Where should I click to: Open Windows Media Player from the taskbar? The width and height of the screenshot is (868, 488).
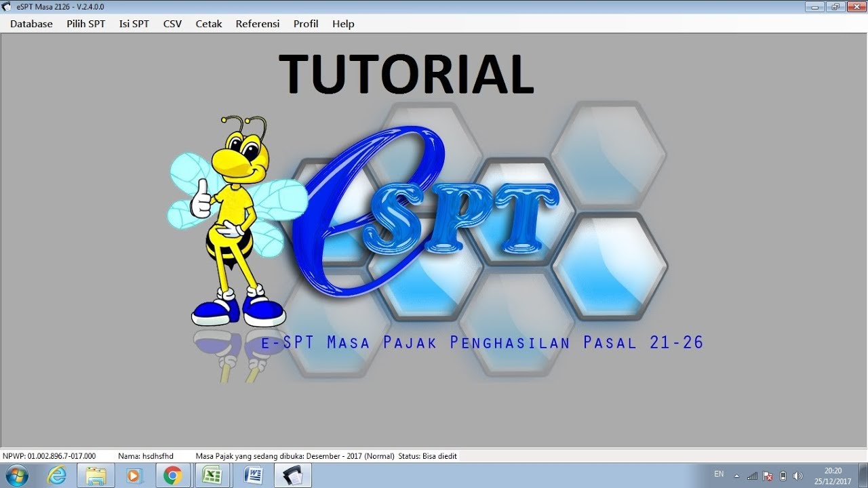pos(134,476)
